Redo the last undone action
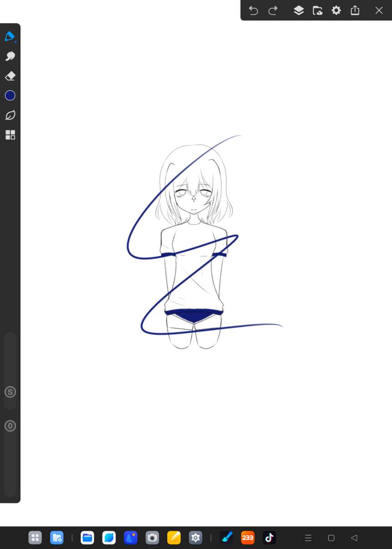The height and width of the screenshot is (549, 392). coord(273,10)
